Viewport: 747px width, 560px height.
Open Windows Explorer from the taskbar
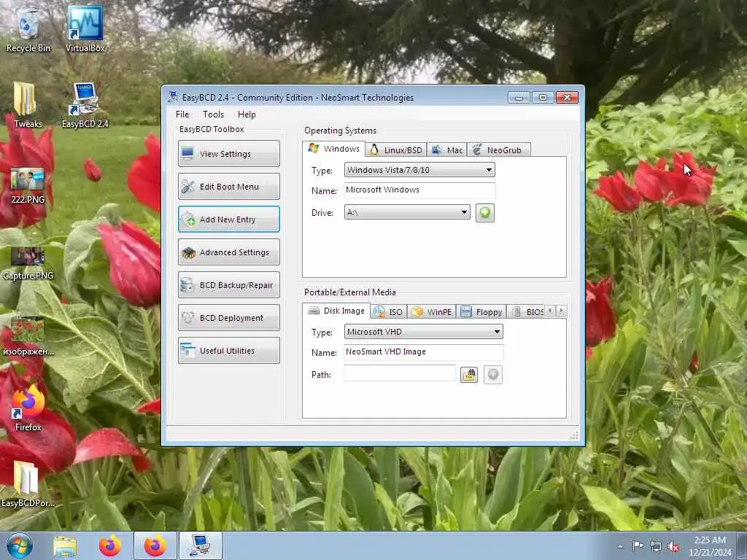pos(65,545)
